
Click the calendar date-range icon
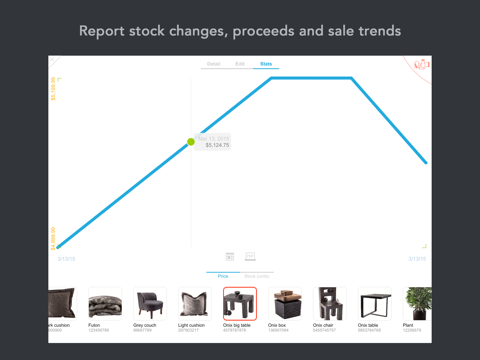[230, 257]
